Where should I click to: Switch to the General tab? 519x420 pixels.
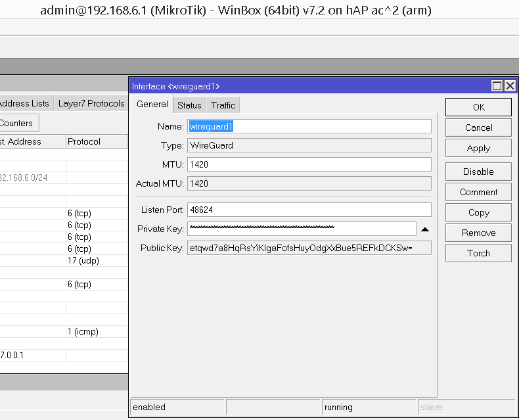(152, 105)
